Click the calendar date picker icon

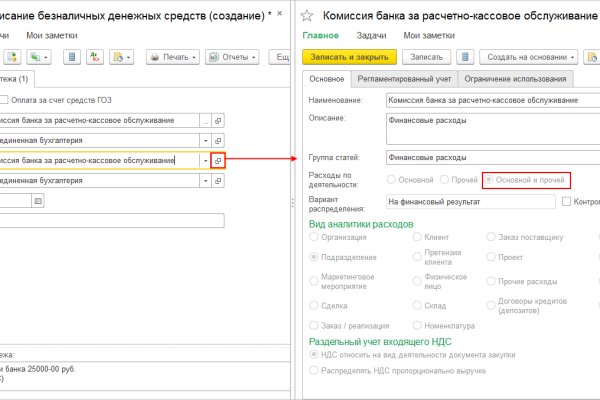[x=38, y=201]
